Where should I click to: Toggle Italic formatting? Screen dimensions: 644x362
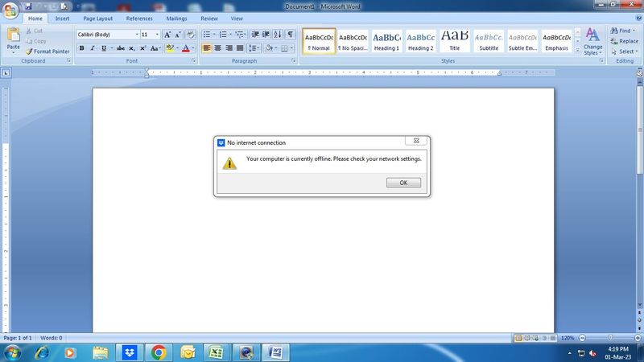pos(93,48)
